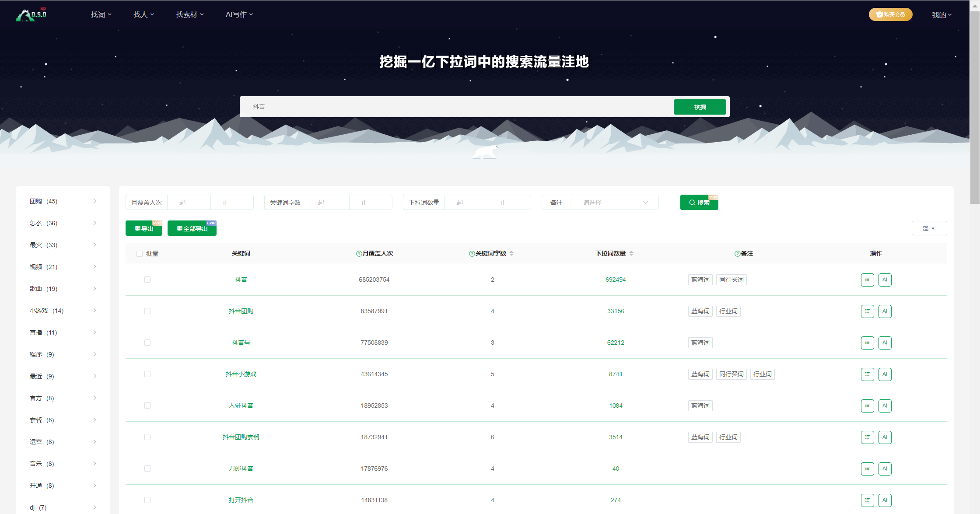Open the 找素材 navigation menu

click(x=190, y=14)
